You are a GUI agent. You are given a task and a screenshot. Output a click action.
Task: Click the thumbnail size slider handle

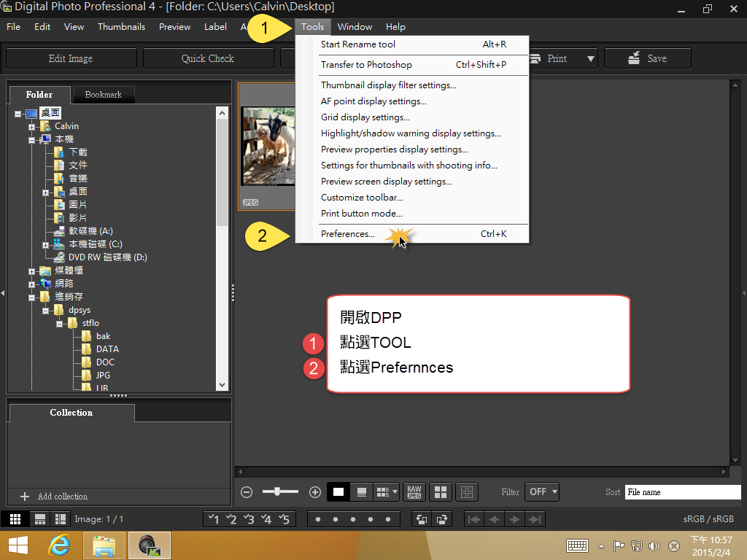click(x=278, y=491)
